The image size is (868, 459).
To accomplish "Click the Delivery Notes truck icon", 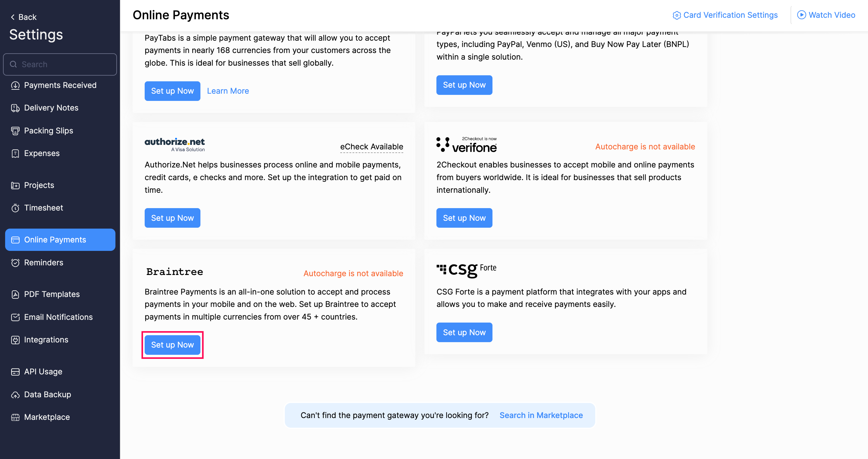I will (15, 108).
